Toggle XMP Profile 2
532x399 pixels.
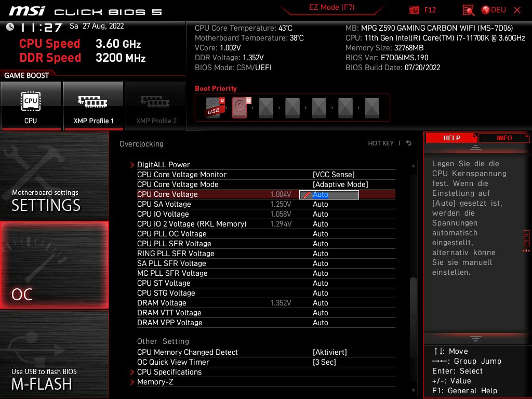[x=156, y=105]
